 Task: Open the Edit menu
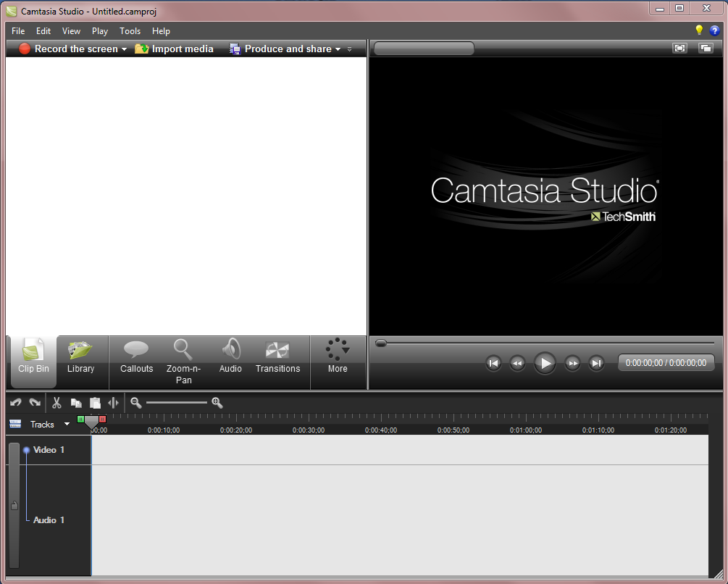43,31
